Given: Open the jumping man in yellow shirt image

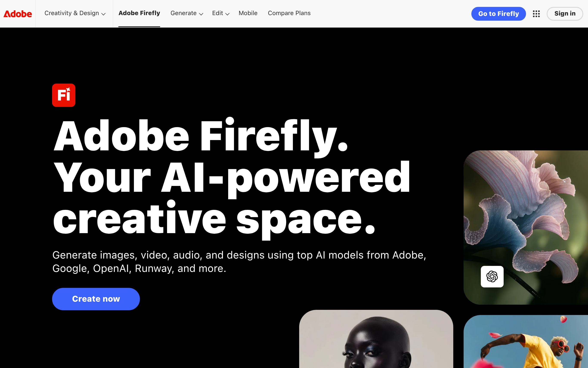Looking at the screenshot, I should pos(526,341).
